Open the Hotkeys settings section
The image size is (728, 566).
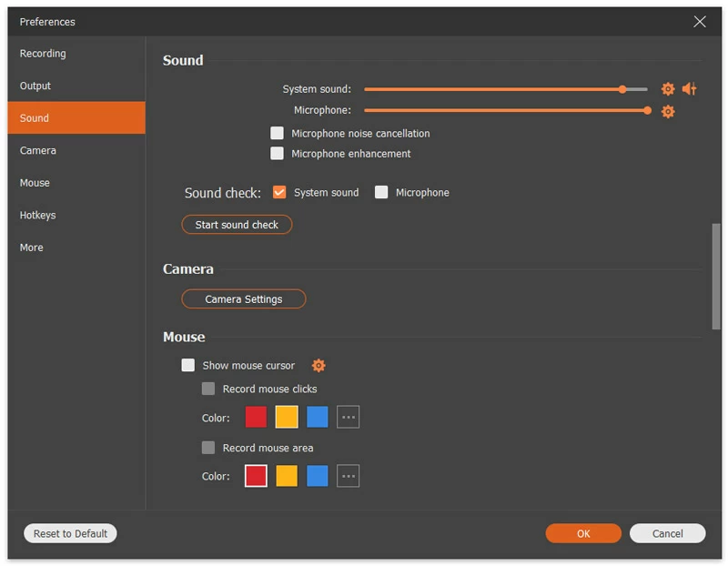tap(40, 215)
